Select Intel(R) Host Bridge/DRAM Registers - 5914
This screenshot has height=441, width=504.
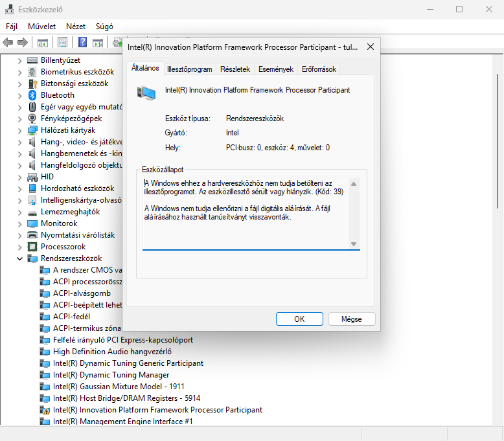pyautogui.click(x=126, y=398)
